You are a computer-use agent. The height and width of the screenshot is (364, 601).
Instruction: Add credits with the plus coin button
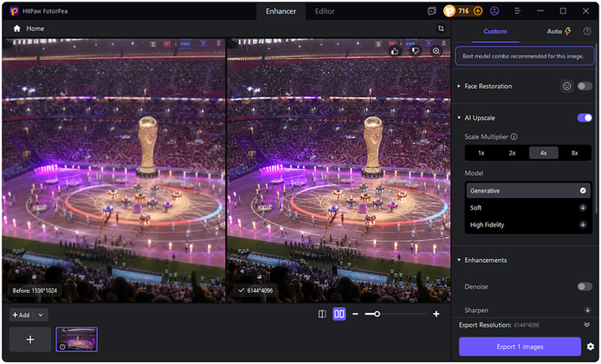[x=478, y=11]
